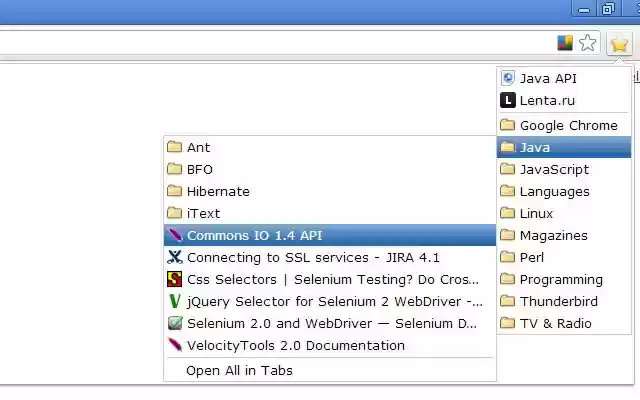This screenshot has width=640, height=400.
Task: Expand the Google Chrome bookmark folder
Action: [564, 125]
